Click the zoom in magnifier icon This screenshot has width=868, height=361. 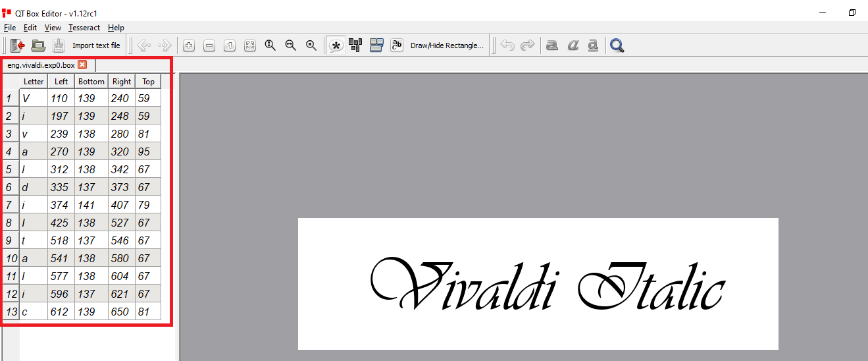(270, 45)
